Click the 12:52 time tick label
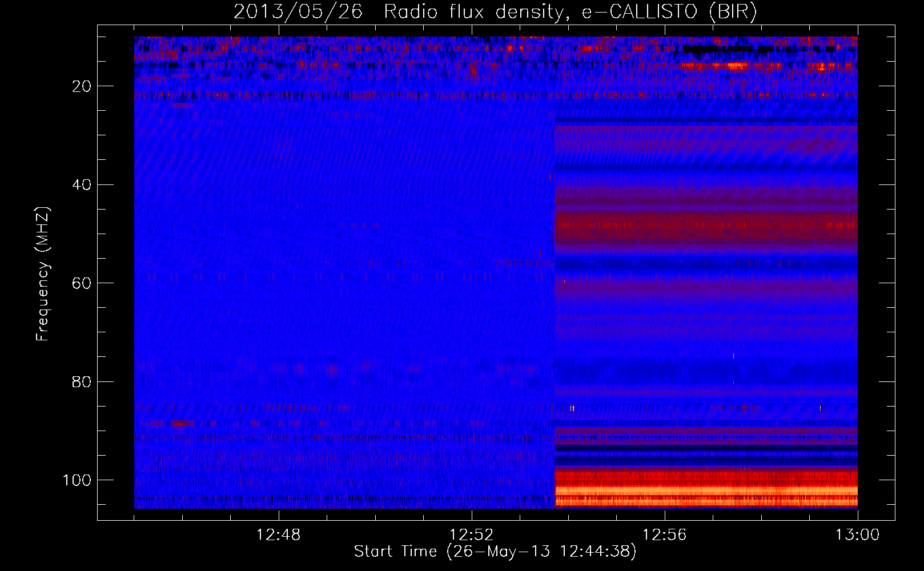924x571 pixels. click(x=472, y=534)
